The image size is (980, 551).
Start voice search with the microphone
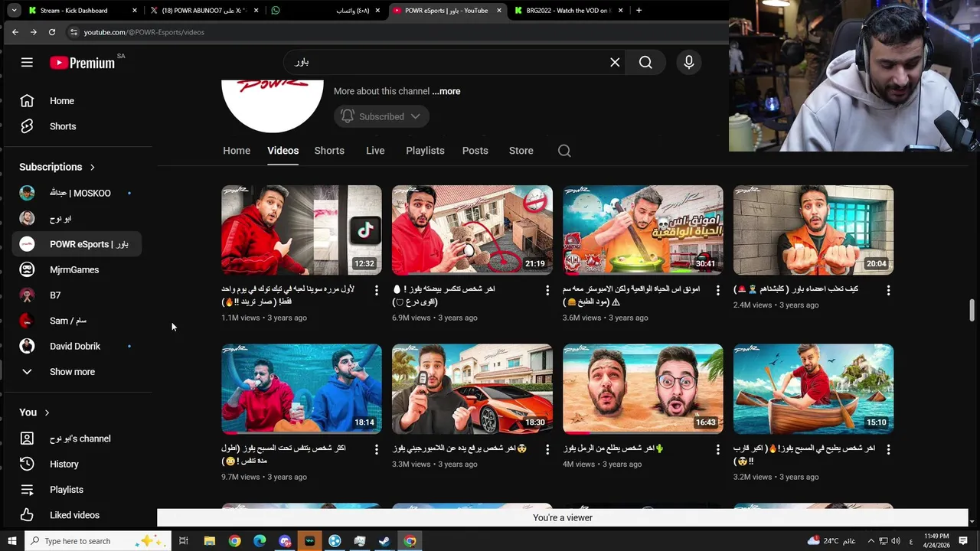click(689, 63)
